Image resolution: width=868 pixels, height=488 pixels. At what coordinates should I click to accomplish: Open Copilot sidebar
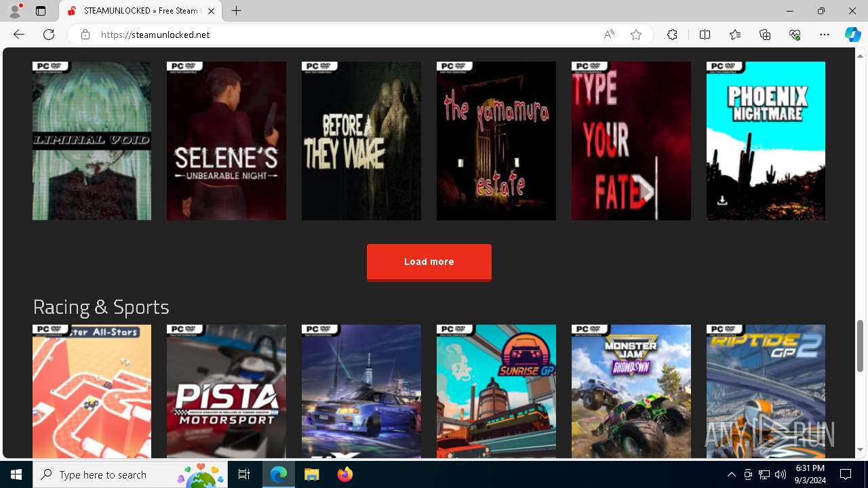pyautogui.click(x=852, y=35)
